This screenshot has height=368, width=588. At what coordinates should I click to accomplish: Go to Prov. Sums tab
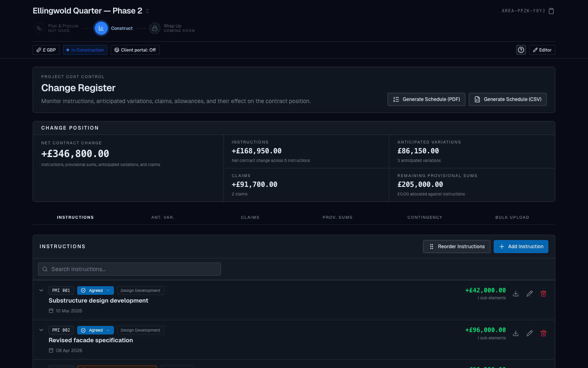tap(338, 217)
